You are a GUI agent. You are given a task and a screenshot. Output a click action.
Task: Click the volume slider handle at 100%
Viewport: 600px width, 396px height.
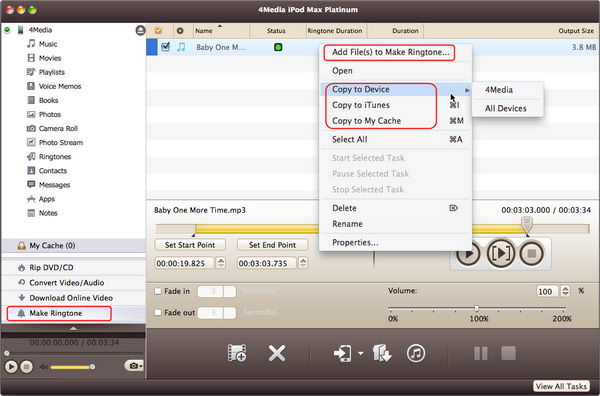click(476, 308)
